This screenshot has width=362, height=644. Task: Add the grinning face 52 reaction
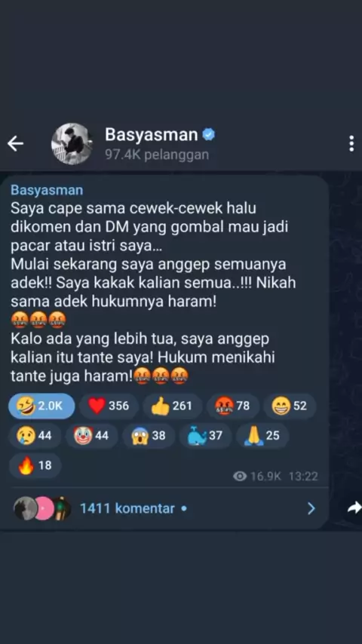tap(290, 406)
